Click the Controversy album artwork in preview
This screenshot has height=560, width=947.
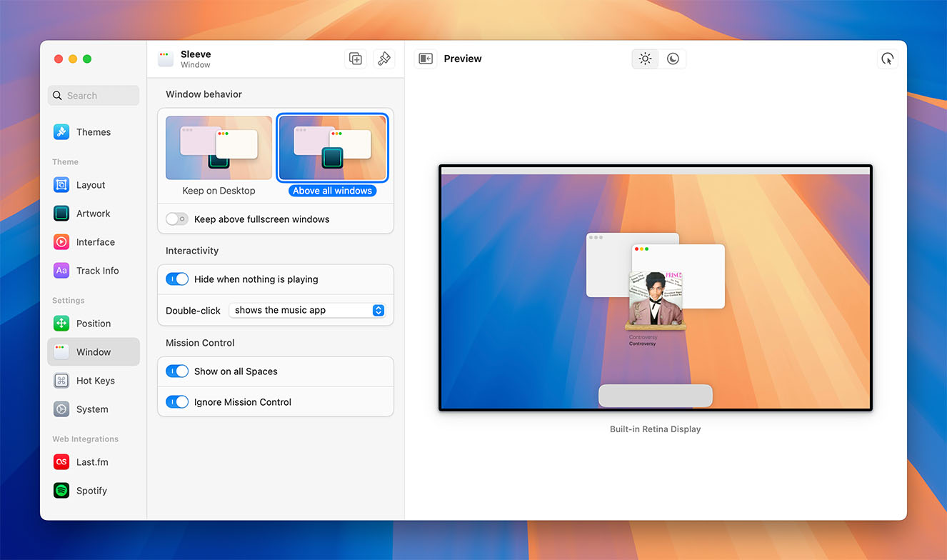point(656,299)
